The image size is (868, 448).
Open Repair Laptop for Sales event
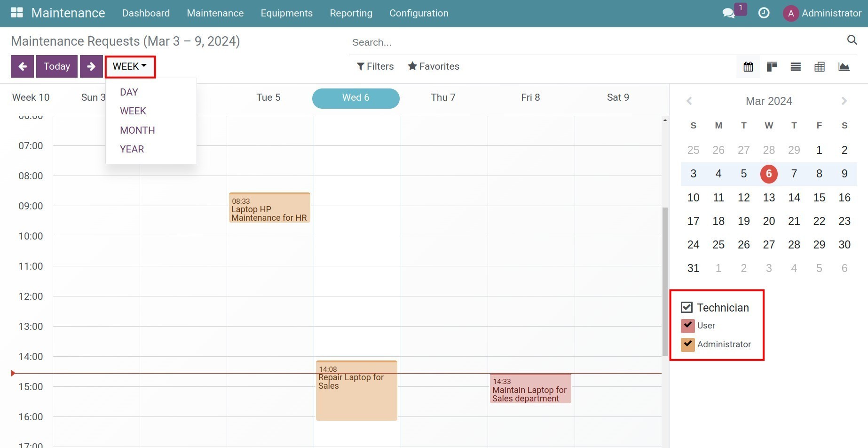coord(356,391)
